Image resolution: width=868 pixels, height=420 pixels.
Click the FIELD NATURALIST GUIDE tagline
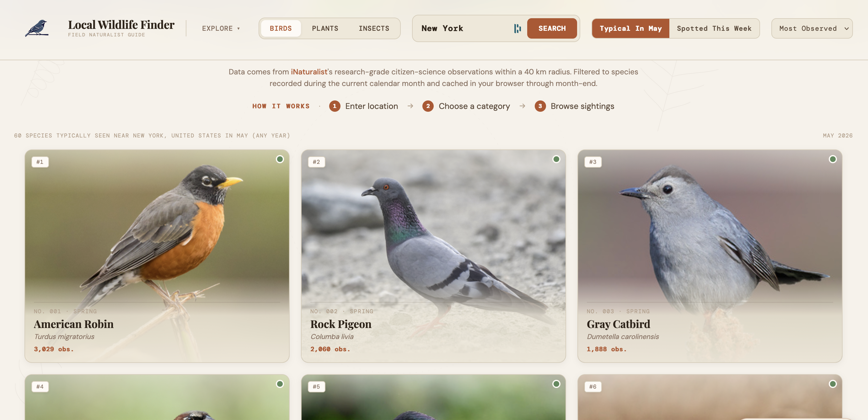pos(106,35)
